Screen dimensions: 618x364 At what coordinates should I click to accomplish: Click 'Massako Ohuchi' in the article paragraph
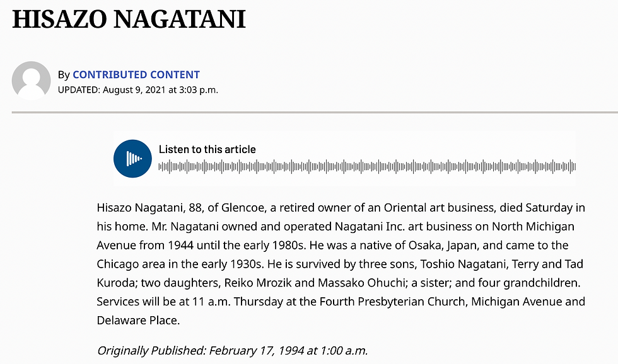361,283
